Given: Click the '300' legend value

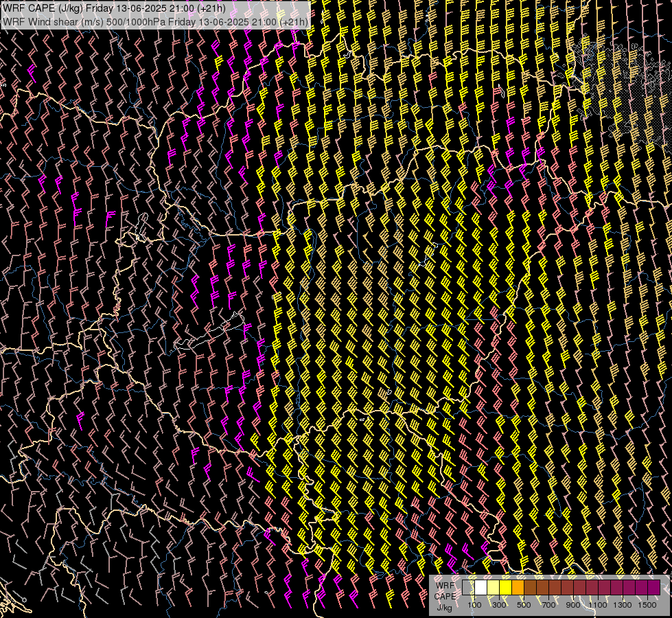Looking at the screenshot, I should 499,605.
